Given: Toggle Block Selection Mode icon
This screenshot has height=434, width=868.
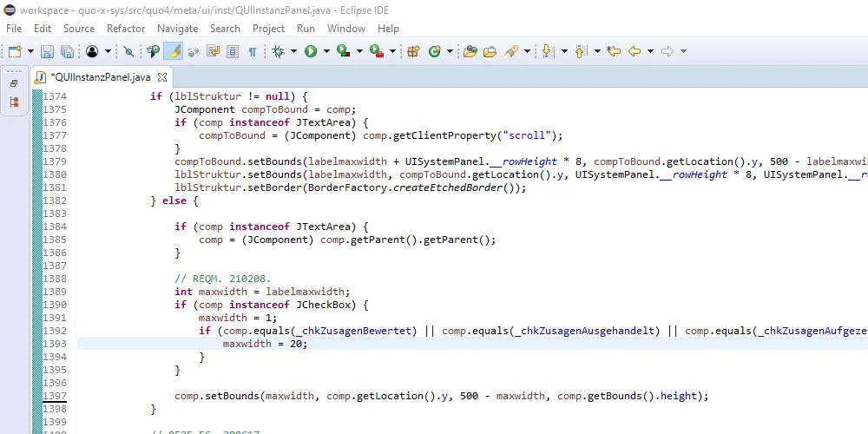Looking at the screenshot, I should pyautogui.click(x=233, y=51).
